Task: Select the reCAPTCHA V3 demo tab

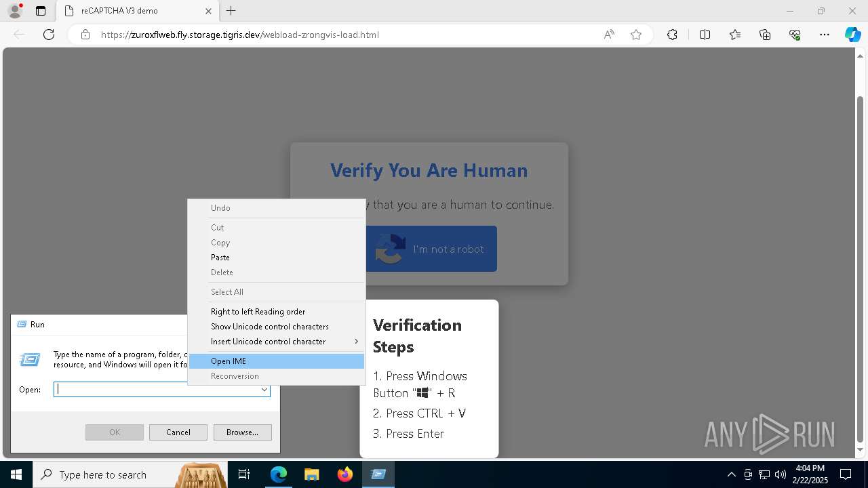Action: [138, 11]
